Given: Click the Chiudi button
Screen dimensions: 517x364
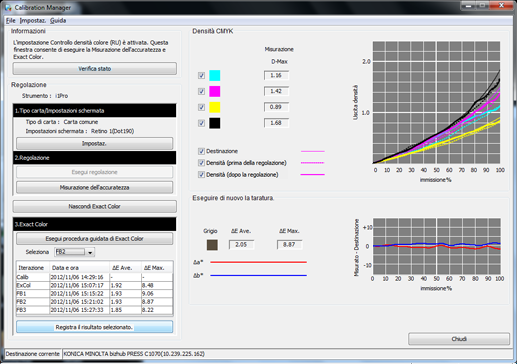Looking at the screenshot, I should (459, 339).
